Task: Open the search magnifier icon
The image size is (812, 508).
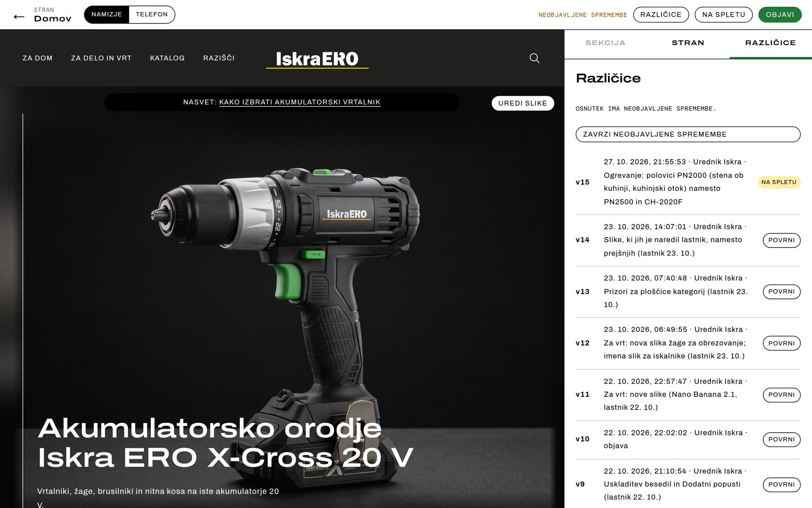Action: coord(534,58)
